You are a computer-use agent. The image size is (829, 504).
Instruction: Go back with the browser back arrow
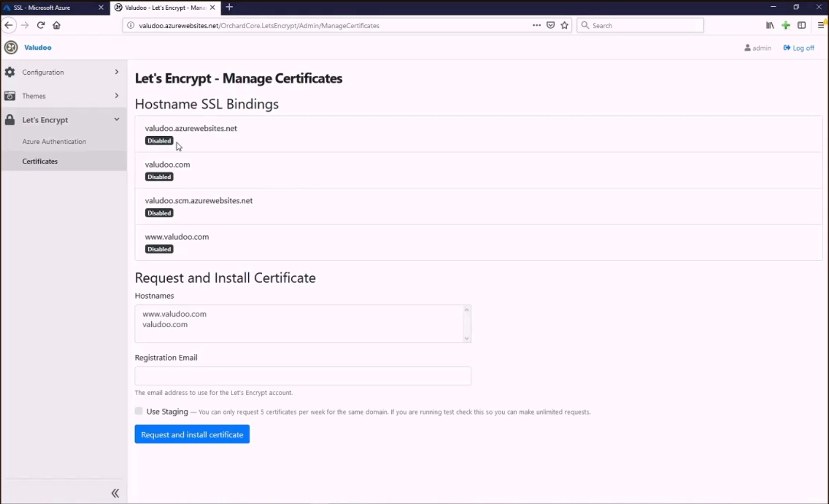tap(9, 25)
